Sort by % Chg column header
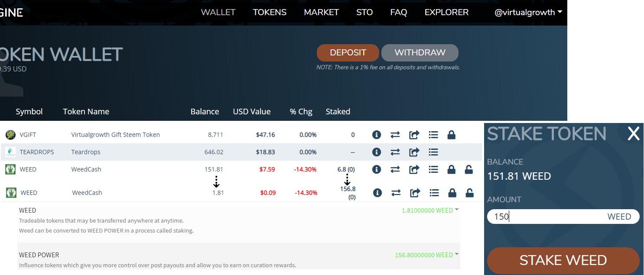The width and height of the screenshot is (644, 275). tap(301, 111)
